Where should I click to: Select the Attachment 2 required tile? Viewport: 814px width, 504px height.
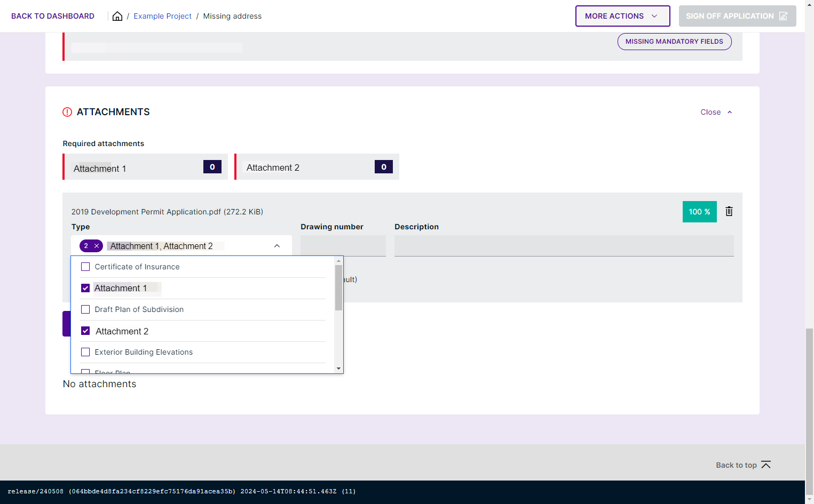coord(317,167)
